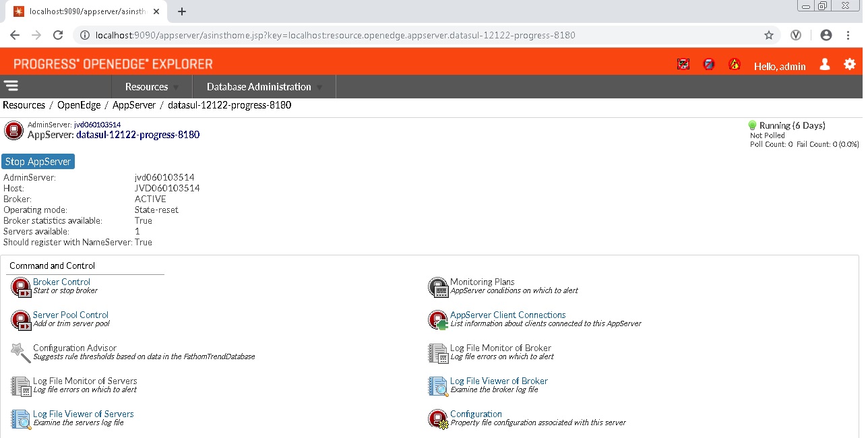Click the Log File Monitor of Broker icon
868x438 pixels.
click(x=438, y=353)
